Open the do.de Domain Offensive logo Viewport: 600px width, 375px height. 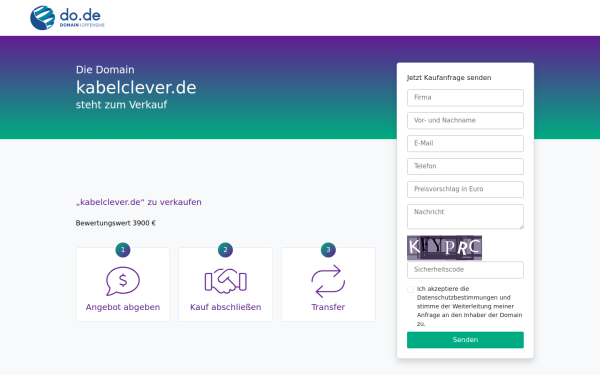pos(67,18)
